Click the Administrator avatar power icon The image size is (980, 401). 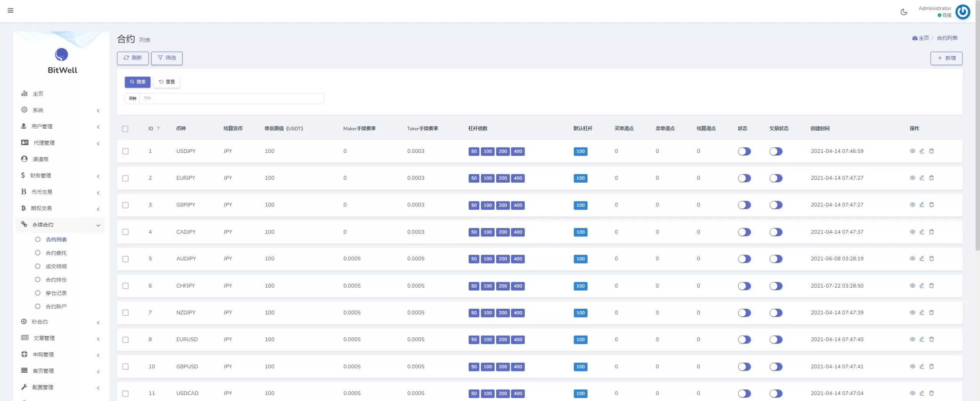962,12
